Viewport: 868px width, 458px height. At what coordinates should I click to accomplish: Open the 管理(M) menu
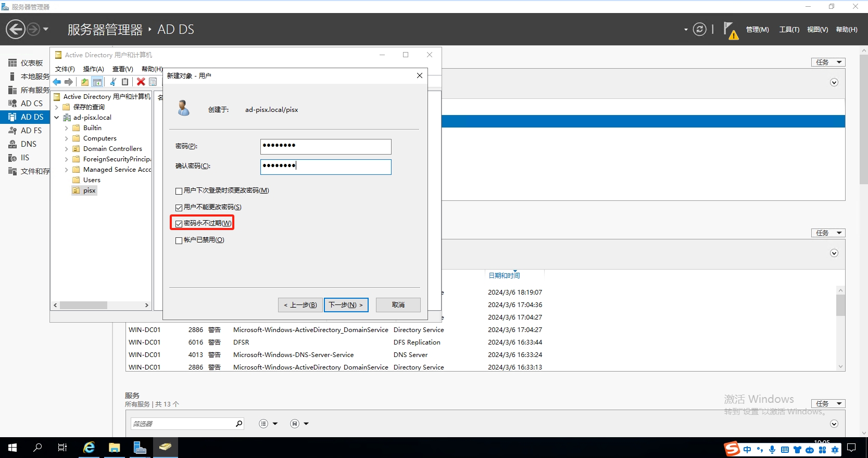click(x=757, y=30)
